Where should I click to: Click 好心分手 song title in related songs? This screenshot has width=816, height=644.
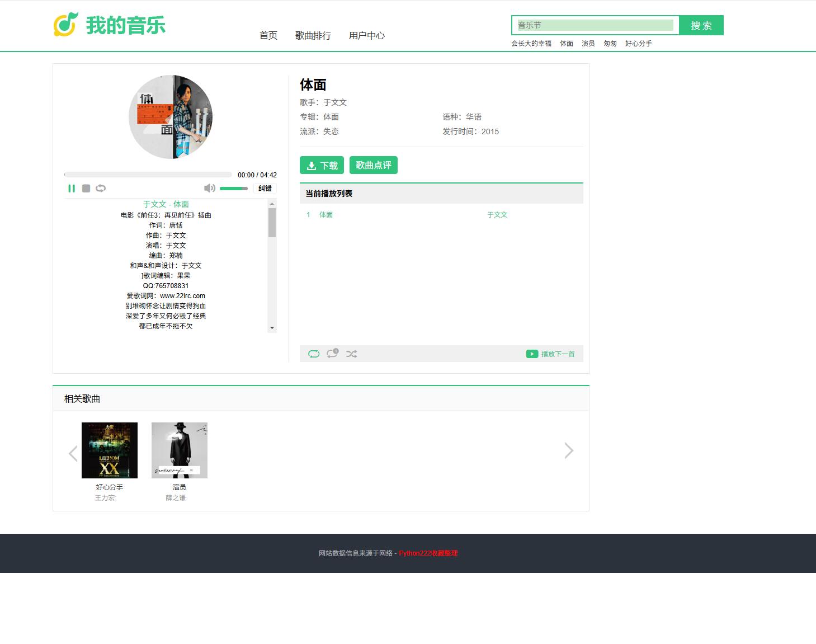[x=110, y=487]
